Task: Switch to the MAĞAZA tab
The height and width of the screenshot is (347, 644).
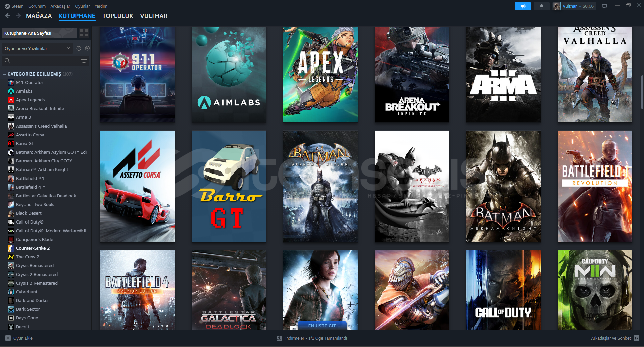Action: [x=39, y=16]
